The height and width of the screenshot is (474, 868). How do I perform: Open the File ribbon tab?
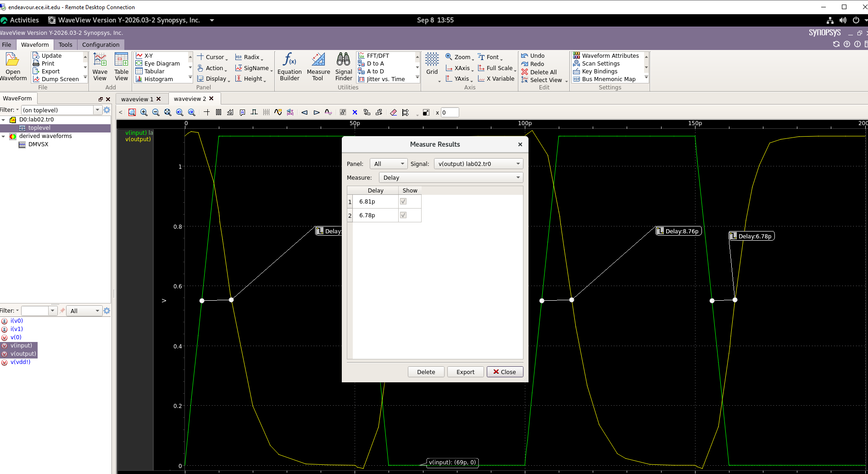coord(6,44)
